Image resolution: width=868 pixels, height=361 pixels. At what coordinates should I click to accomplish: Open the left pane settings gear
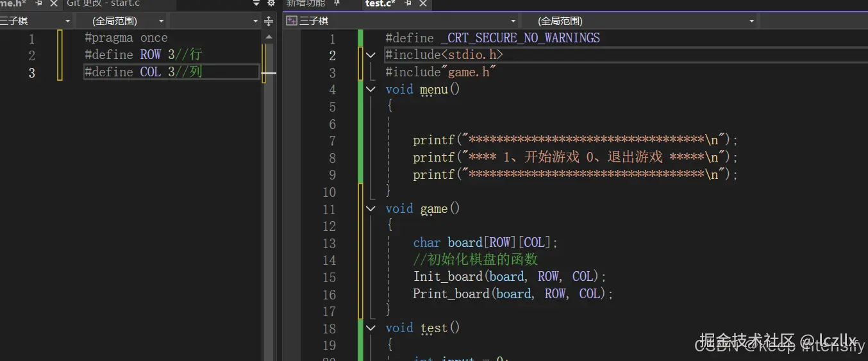(271, 4)
